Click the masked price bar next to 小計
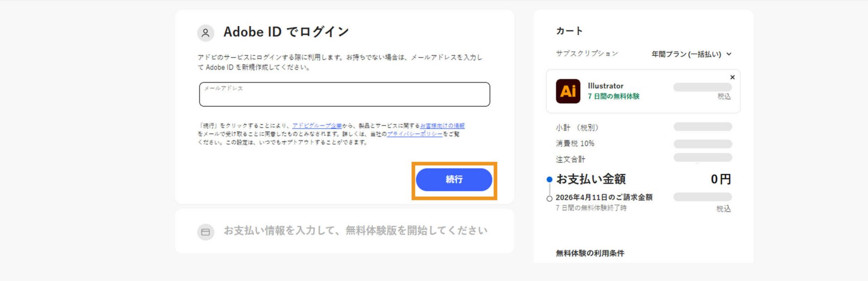This screenshot has height=281, width=868. click(x=703, y=127)
